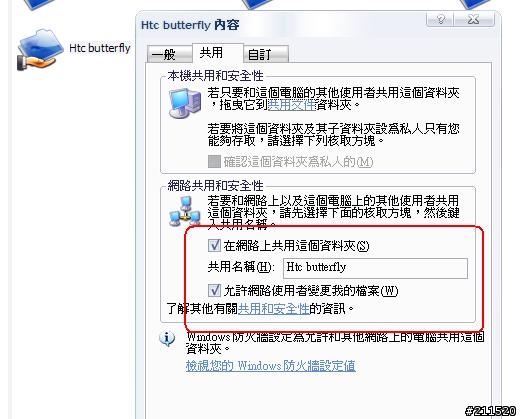This screenshot has height=419, width=521.
Task: Click the Htc butterfly folder name label
Action: (100, 48)
